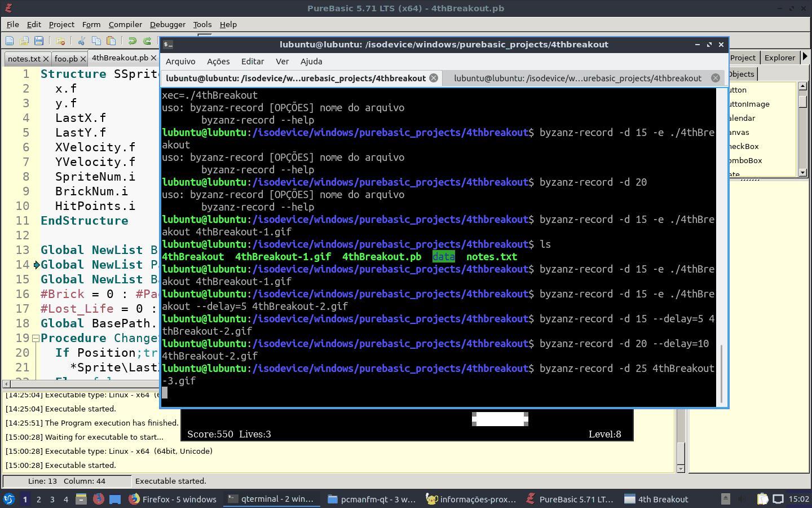Switch to the second terminal tab

pos(577,78)
